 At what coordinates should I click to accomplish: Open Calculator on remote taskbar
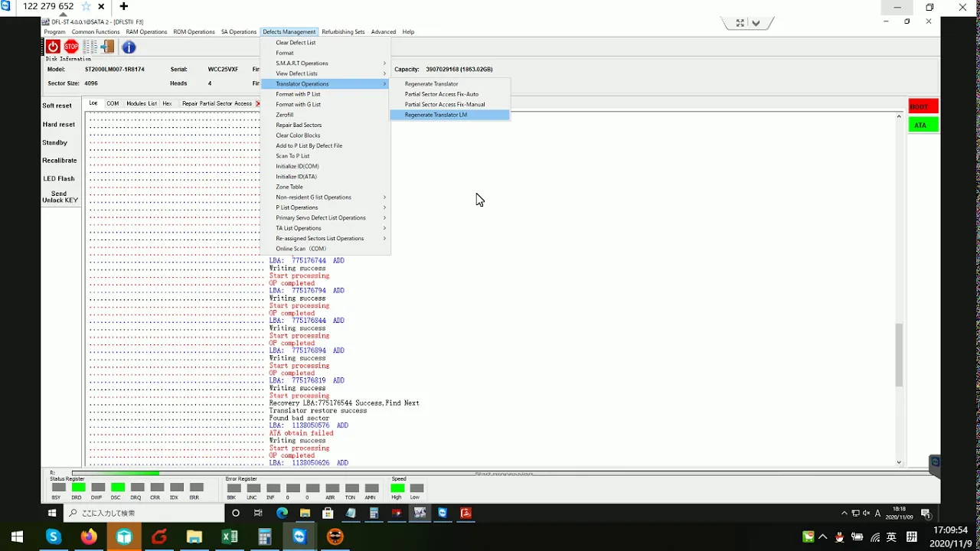374,513
